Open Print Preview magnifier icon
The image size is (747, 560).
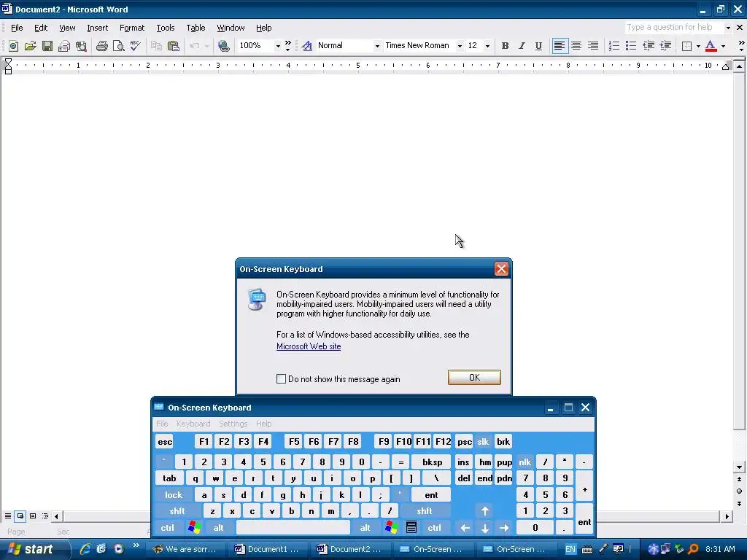pos(118,46)
